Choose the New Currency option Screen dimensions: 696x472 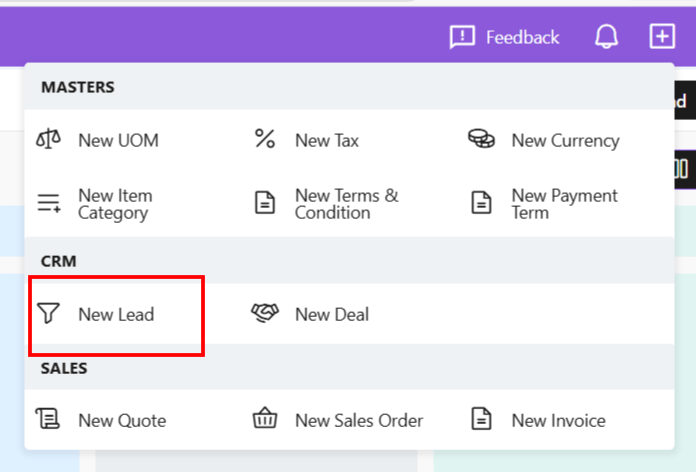565,140
